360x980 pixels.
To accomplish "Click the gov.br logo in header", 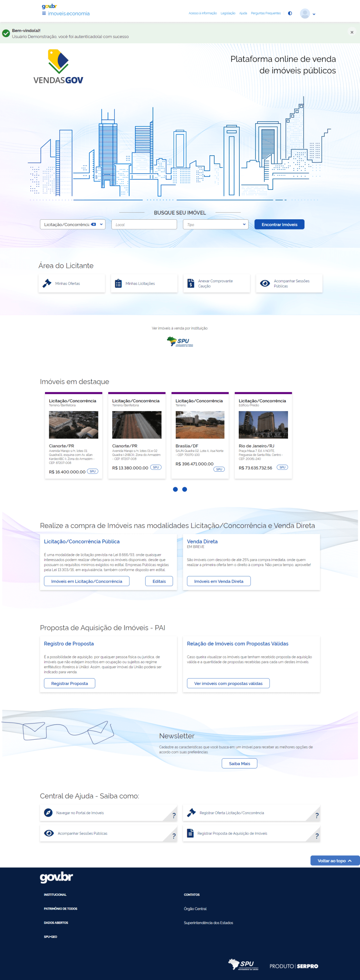I will [50, 6].
